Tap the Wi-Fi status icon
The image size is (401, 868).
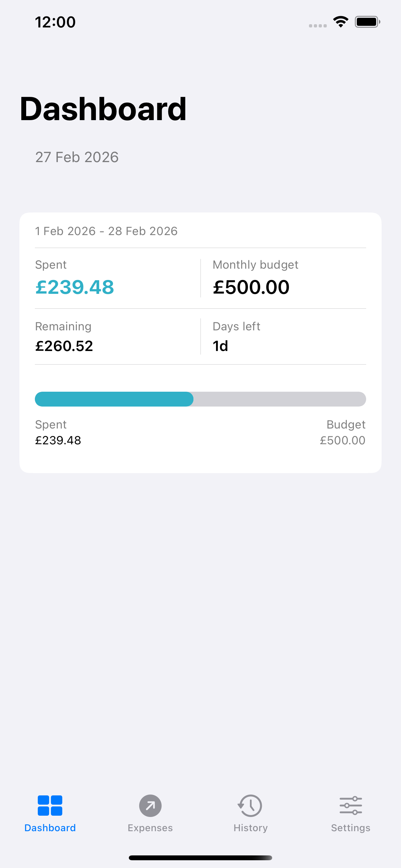[x=341, y=22]
